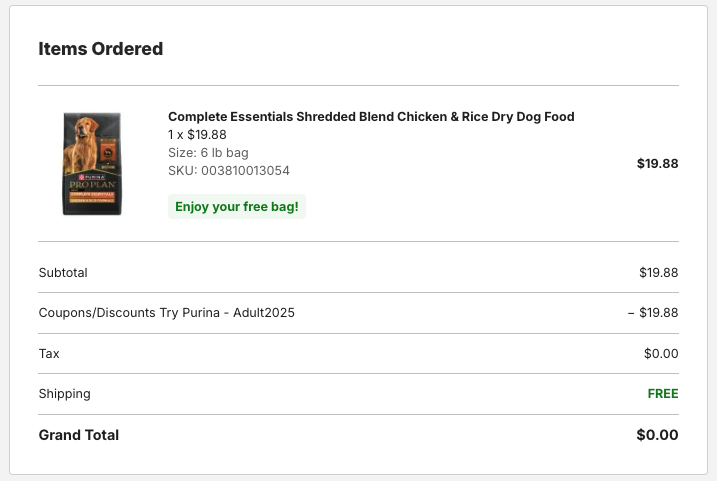This screenshot has height=481, width=717.
Task: Click the green 'FREE' shipping text
Action: (663, 394)
